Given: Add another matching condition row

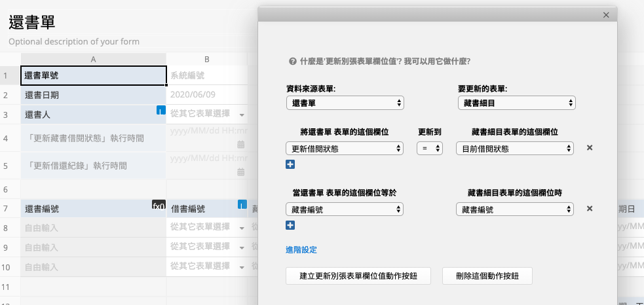Looking at the screenshot, I should pyautogui.click(x=290, y=225).
